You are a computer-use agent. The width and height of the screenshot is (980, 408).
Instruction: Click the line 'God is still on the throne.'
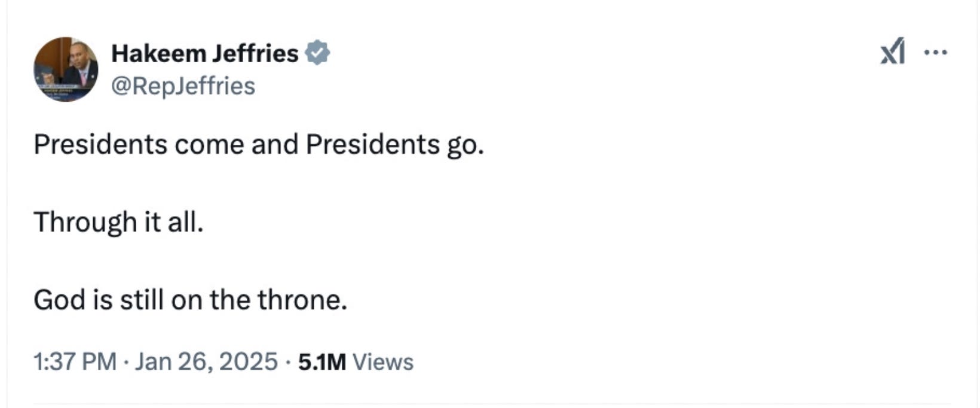pos(190,300)
